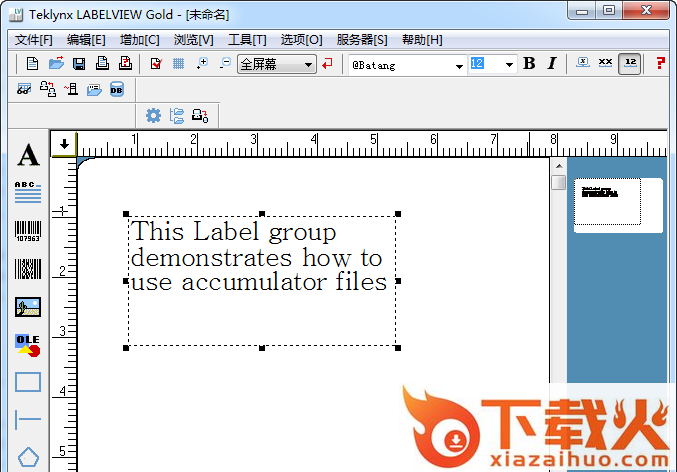This screenshot has width=677, height=472.
Task: Click the label preview thumbnail
Action: coord(618,206)
